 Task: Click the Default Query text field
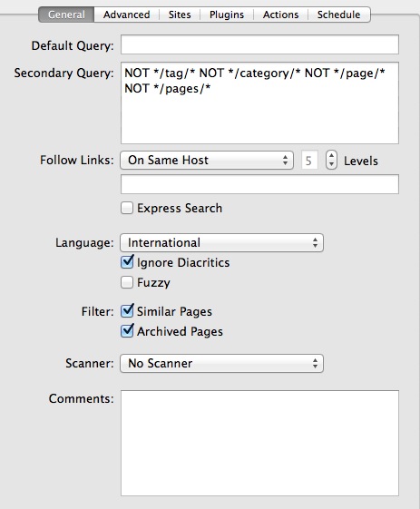[x=259, y=44]
